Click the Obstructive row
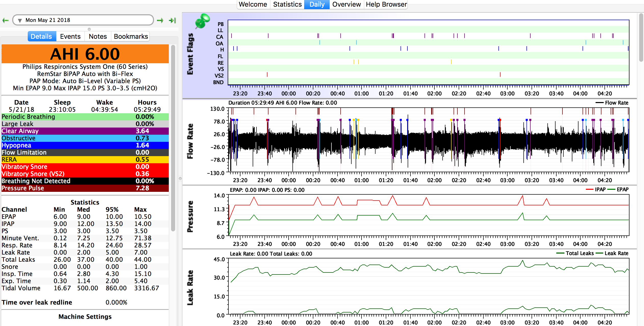644x326 pixels. [85, 138]
